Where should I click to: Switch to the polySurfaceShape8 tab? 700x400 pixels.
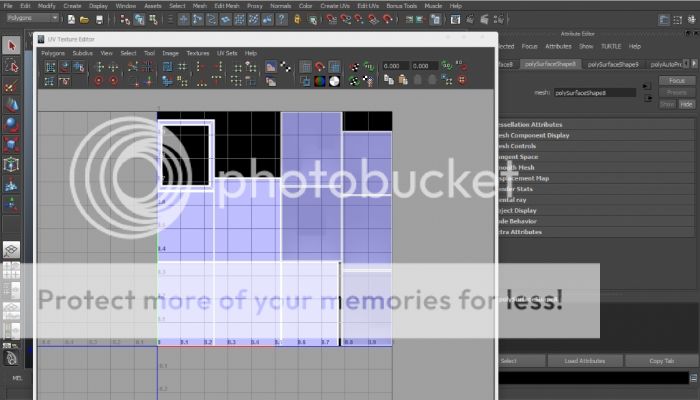550,64
